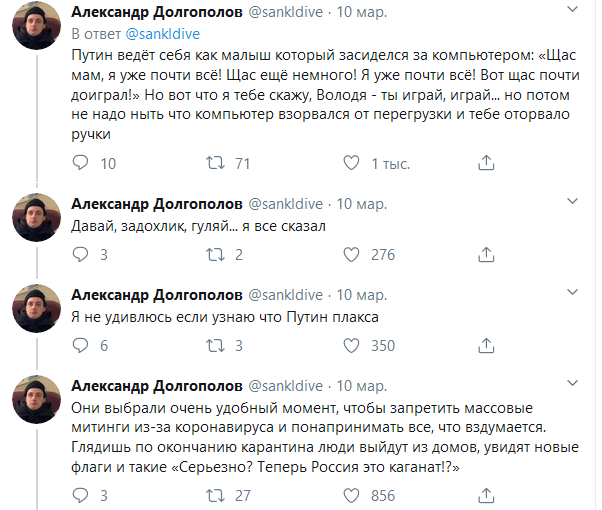Image resolution: width=602 pixels, height=510 pixels.
Task: Open the "10 мар." timestamp of the last tweet
Action: pyautogui.click(x=361, y=386)
